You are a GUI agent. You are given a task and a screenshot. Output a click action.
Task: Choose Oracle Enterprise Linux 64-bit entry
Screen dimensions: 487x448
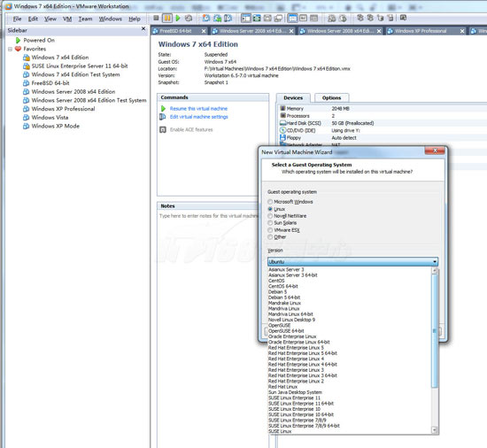[x=350, y=342]
